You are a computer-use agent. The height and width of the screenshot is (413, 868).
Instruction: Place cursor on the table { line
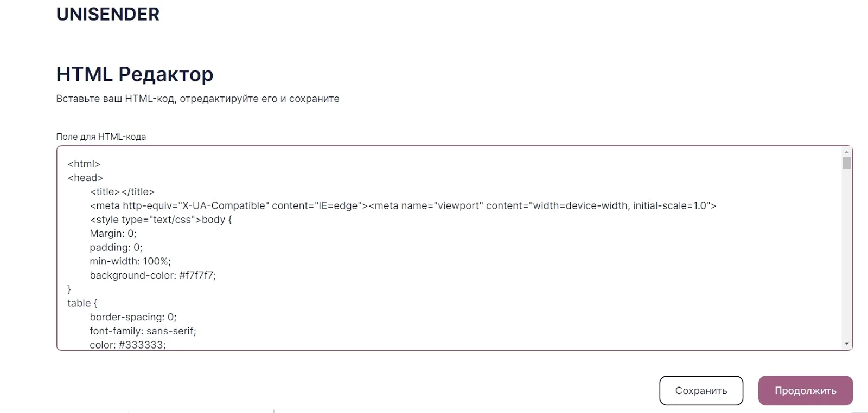pos(82,303)
